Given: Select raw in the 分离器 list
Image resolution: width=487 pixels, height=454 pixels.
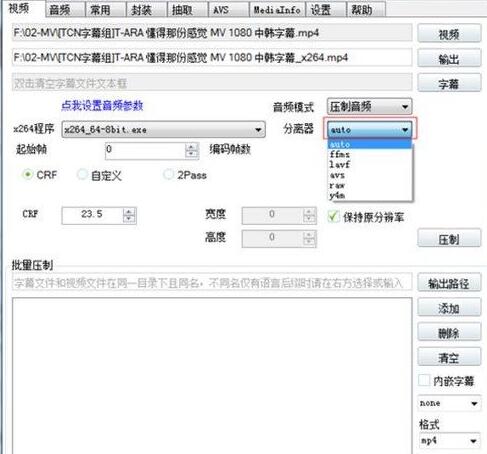Looking at the screenshot, I should pyautogui.click(x=369, y=185).
